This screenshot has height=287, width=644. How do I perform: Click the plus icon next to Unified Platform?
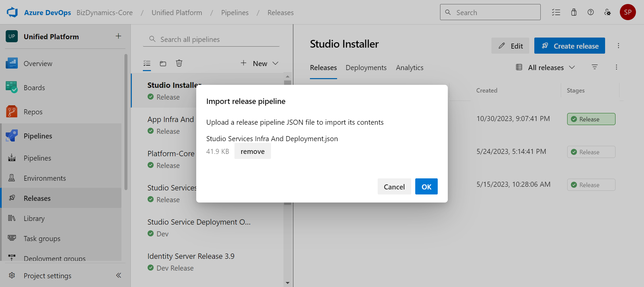[x=118, y=36]
